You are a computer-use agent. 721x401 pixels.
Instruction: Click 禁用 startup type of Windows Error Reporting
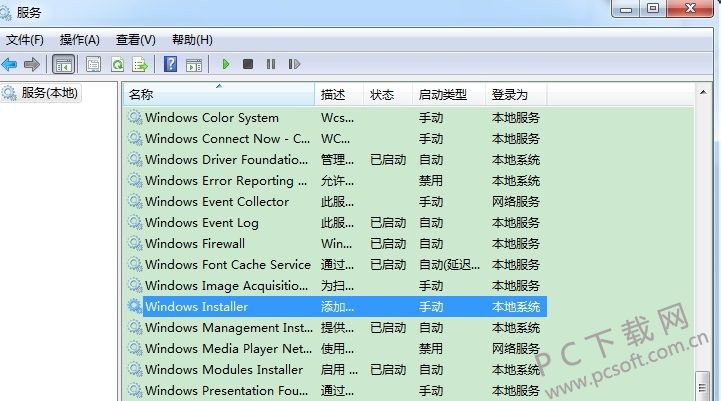(x=431, y=181)
